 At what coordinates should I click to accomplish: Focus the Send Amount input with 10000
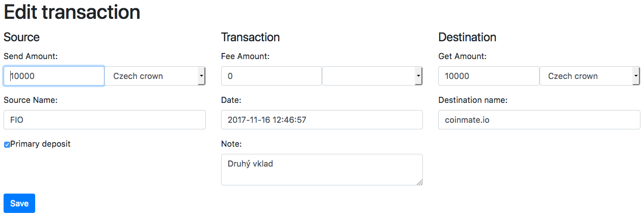coord(54,76)
